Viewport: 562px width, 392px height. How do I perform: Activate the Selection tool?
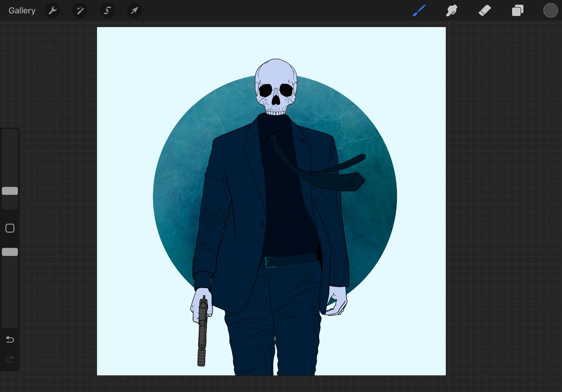[x=107, y=10]
